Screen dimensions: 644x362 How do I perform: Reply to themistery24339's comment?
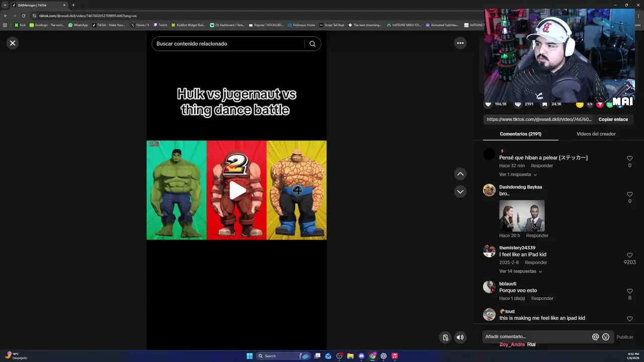point(536,262)
